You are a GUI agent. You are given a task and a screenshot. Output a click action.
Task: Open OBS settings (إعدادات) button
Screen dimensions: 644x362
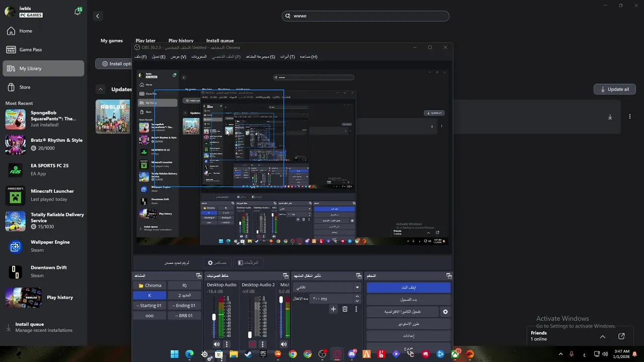pyautogui.click(x=409, y=336)
